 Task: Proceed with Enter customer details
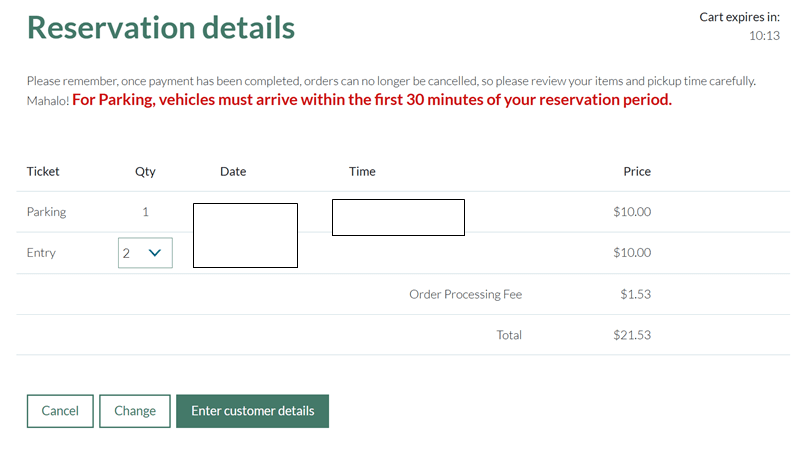(252, 411)
